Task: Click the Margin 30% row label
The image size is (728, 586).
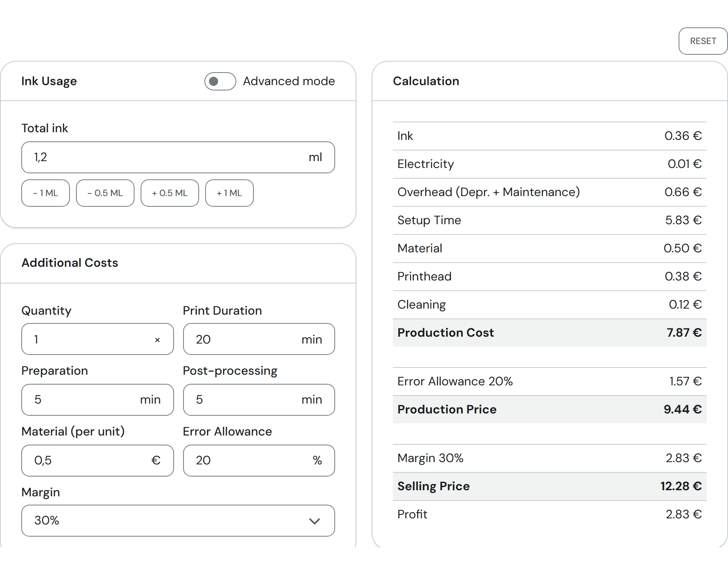Action: [x=430, y=458]
